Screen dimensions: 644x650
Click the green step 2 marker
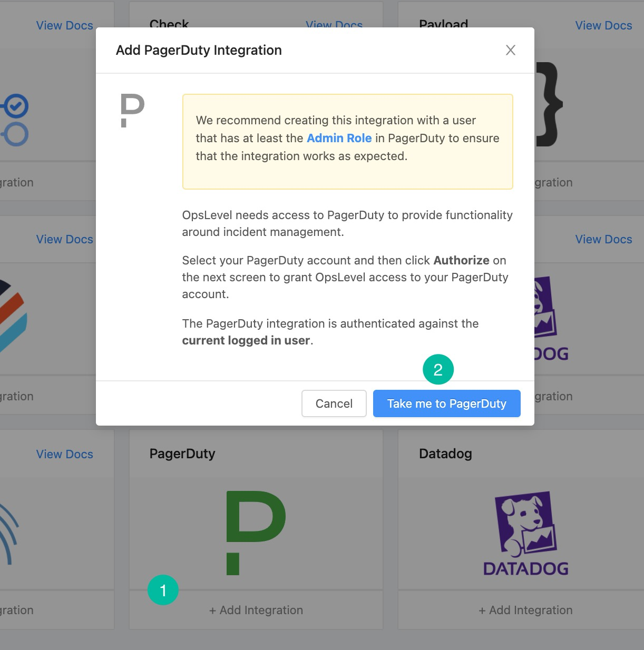pos(438,369)
